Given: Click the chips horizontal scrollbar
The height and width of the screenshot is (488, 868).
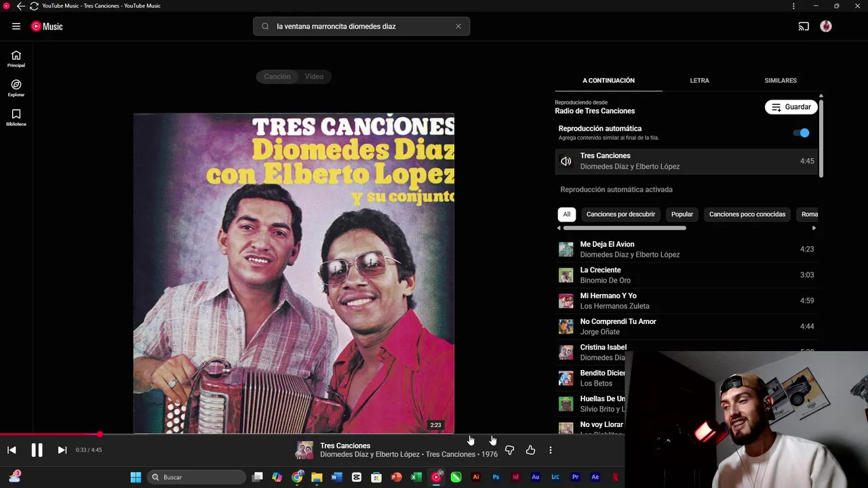Looking at the screenshot, I should pyautogui.click(x=625, y=228).
